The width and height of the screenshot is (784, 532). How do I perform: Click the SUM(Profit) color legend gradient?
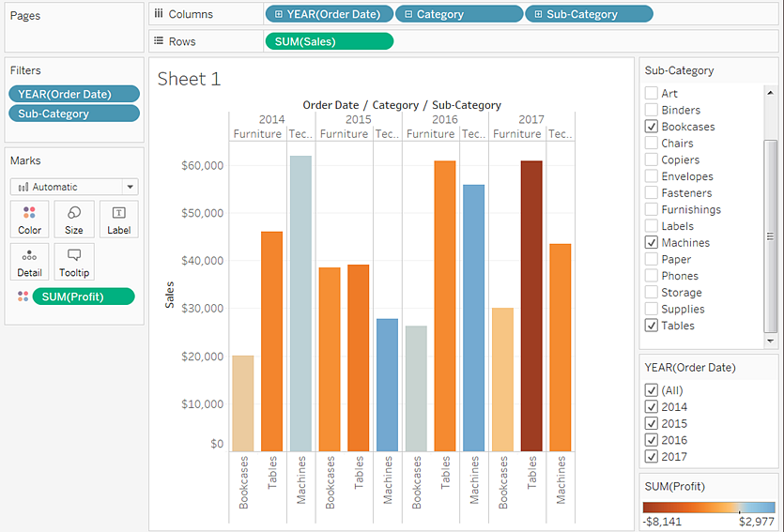pos(708,507)
